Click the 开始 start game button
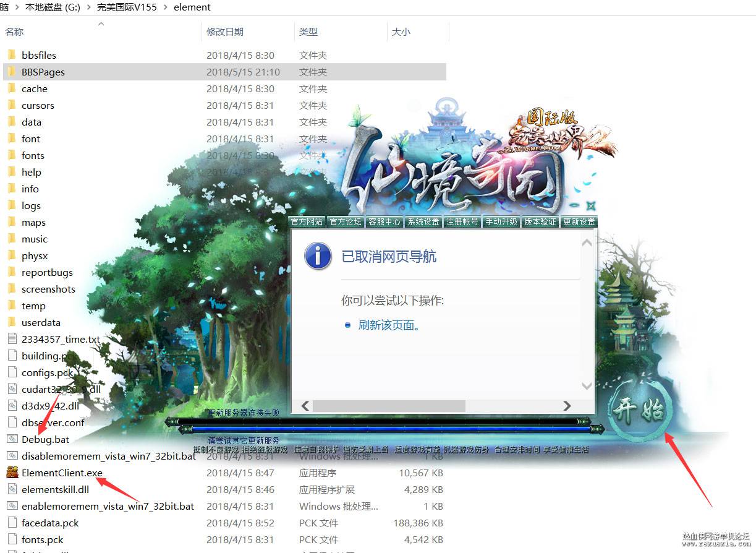This screenshot has width=756, height=553. pyautogui.click(x=638, y=409)
